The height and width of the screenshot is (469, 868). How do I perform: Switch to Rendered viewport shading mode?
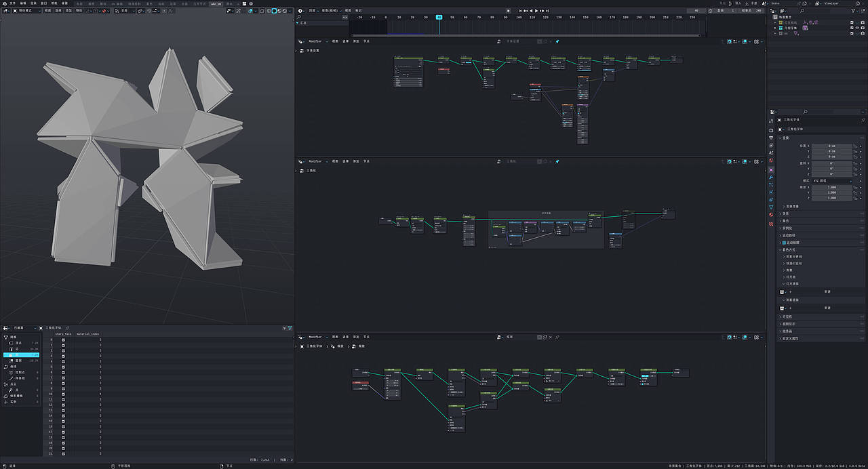pyautogui.click(x=285, y=11)
